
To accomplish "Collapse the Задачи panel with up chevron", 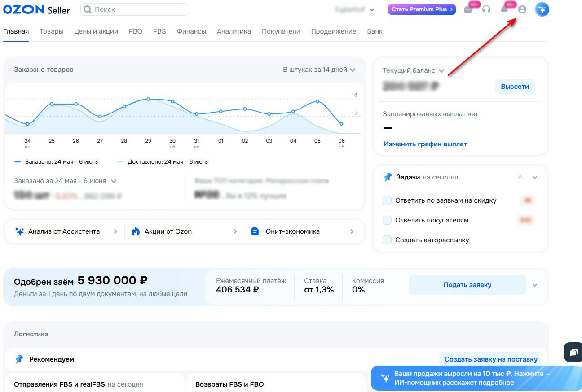I will tap(520, 177).
